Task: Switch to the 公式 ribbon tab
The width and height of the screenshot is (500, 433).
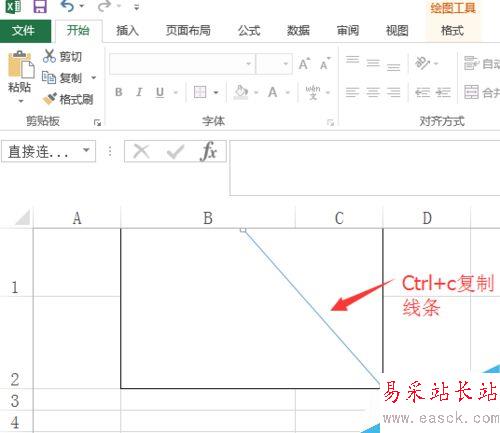Action: click(x=249, y=31)
